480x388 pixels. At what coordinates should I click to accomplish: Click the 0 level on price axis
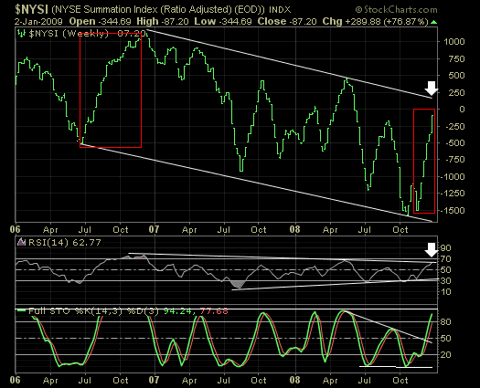click(462, 109)
